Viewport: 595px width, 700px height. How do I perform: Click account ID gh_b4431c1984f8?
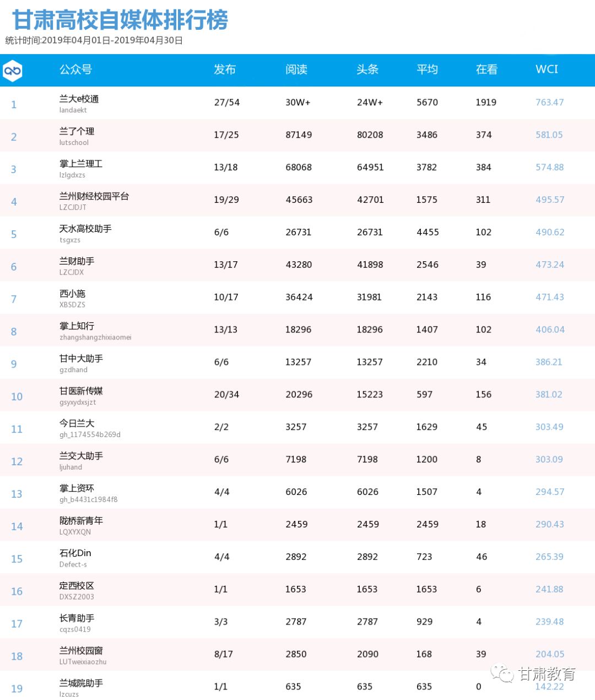pos(88,500)
